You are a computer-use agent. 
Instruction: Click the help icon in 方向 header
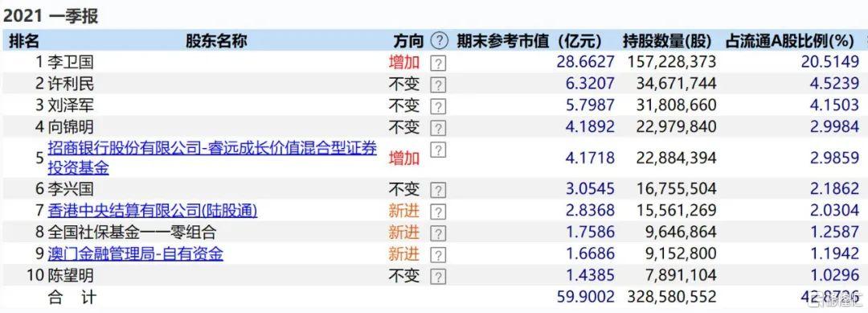[x=439, y=40]
